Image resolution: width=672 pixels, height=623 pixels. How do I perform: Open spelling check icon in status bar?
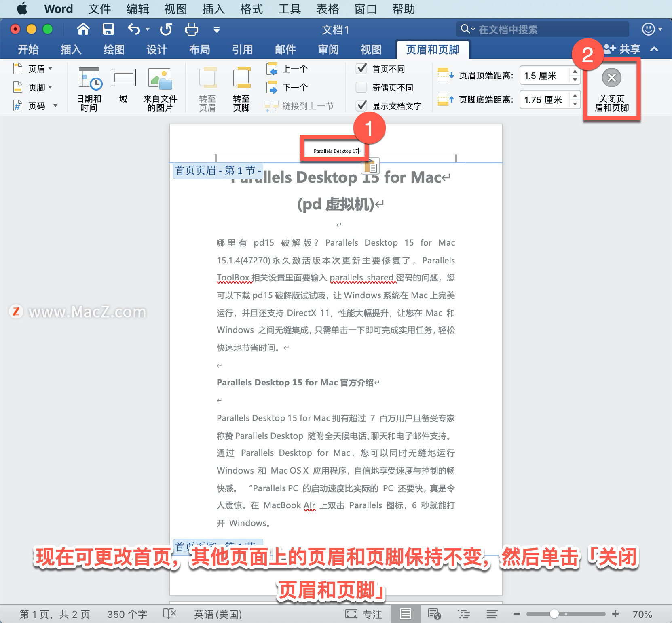169,614
